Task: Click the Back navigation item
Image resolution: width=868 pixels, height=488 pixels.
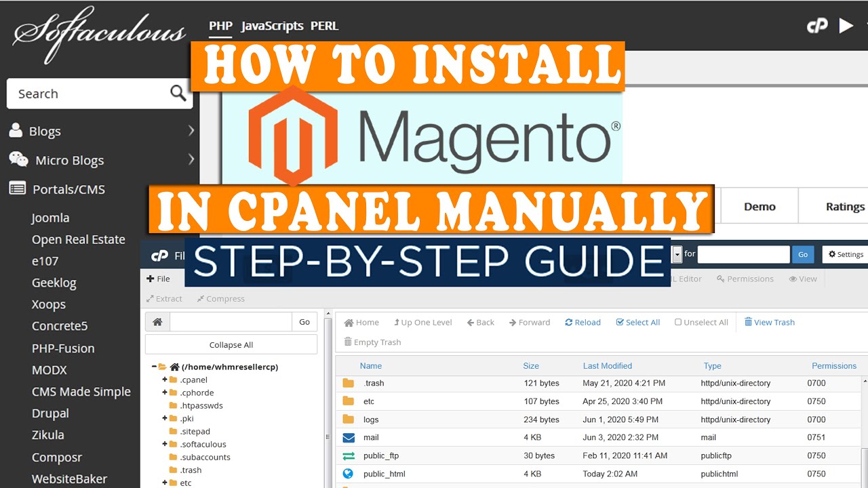Action: (x=481, y=322)
